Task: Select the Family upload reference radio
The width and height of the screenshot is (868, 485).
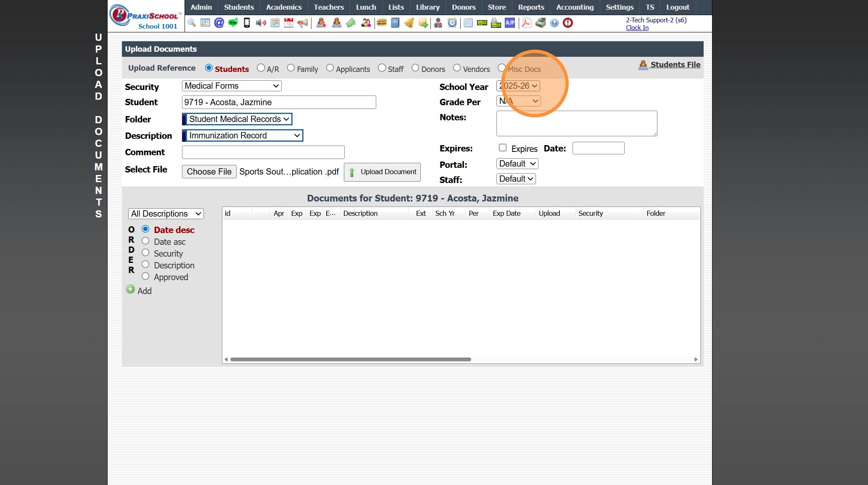Action: tap(291, 68)
